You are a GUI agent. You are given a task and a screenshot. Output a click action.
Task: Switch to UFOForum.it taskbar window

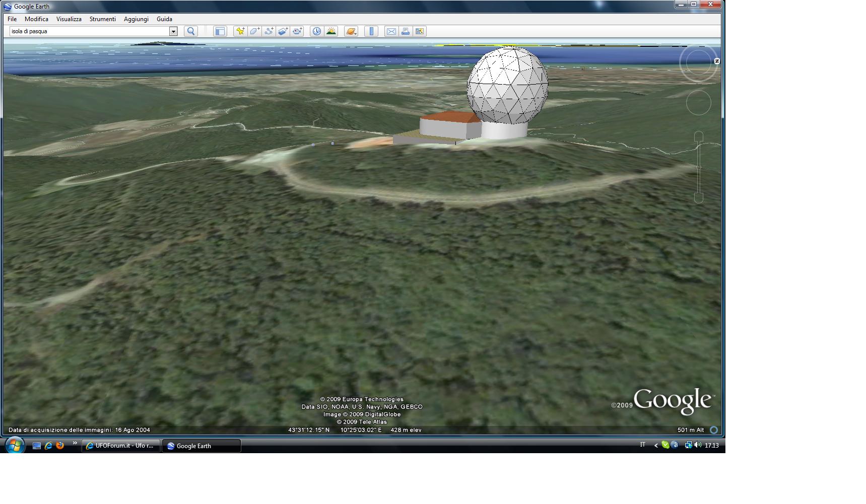[x=121, y=446]
